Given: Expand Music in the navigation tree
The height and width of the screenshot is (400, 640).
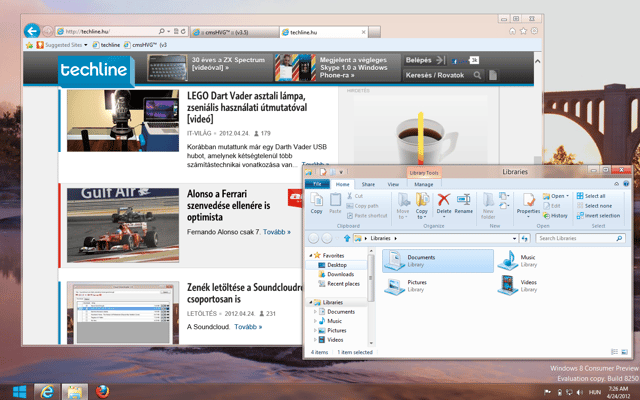Looking at the screenshot, I should 315,321.
